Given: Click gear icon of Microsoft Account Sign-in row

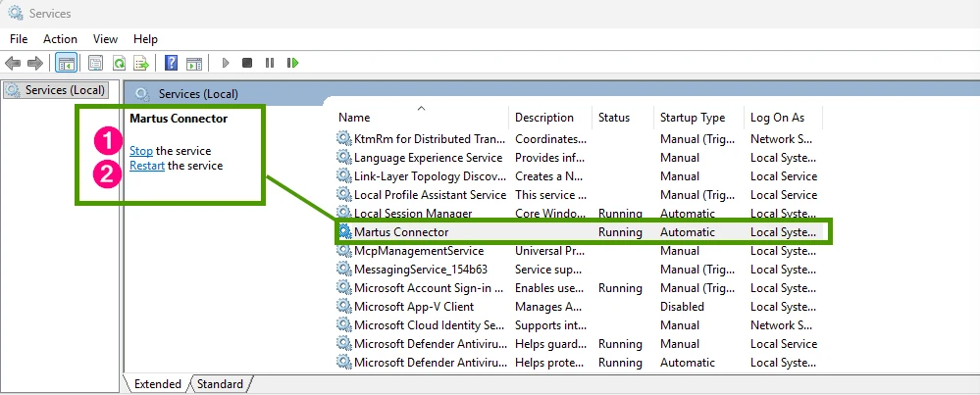Looking at the screenshot, I should [x=344, y=287].
